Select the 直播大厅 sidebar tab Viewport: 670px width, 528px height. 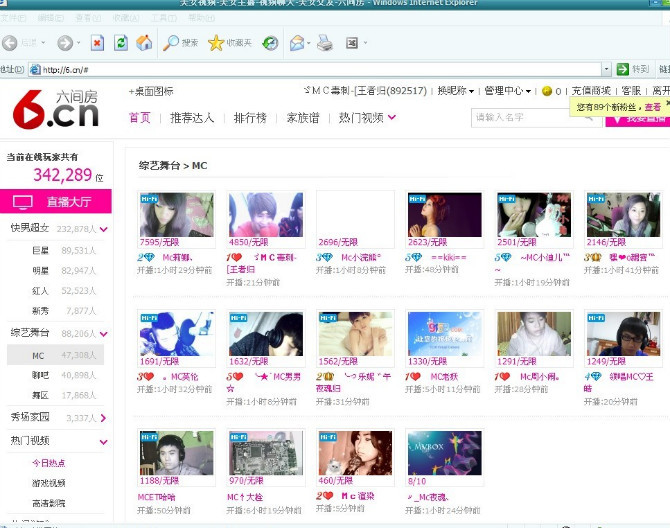(x=56, y=202)
